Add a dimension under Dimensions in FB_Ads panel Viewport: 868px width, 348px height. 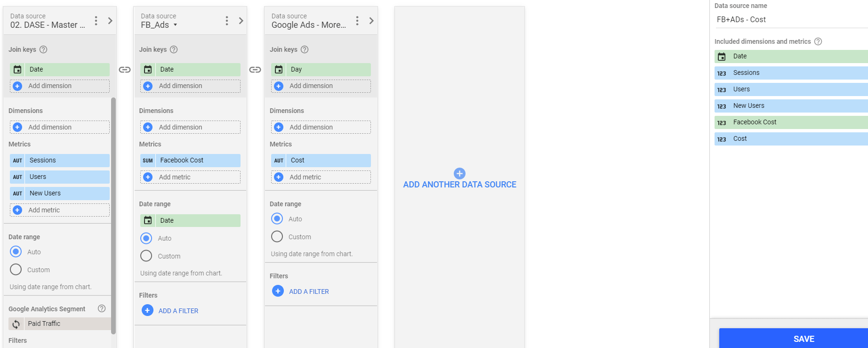pyautogui.click(x=190, y=127)
